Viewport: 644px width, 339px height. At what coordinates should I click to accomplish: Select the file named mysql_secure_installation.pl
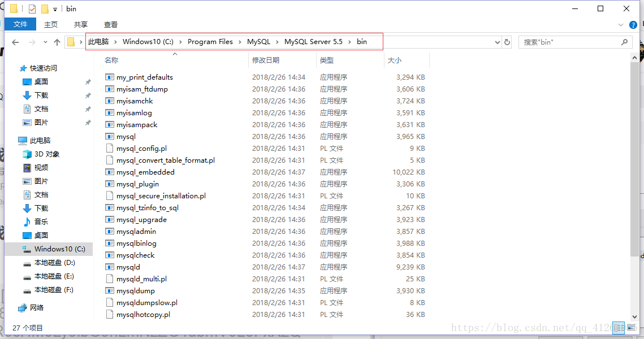coord(161,195)
